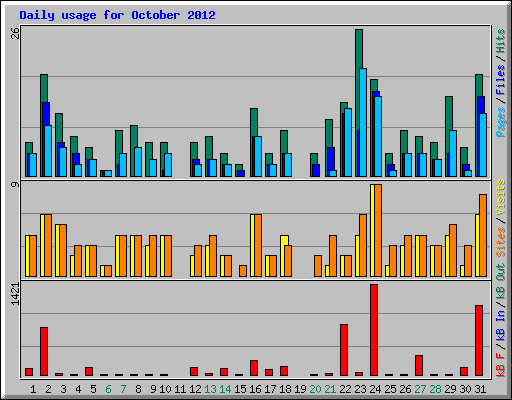Click the day '19' axis label
The height and width of the screenshot is (400, 512).
(300, 389)
